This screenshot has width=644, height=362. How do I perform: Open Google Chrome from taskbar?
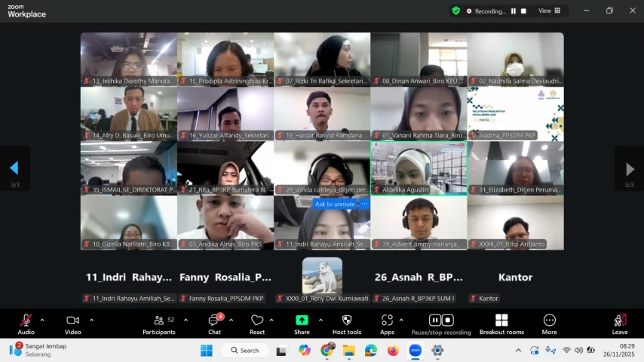327,351
